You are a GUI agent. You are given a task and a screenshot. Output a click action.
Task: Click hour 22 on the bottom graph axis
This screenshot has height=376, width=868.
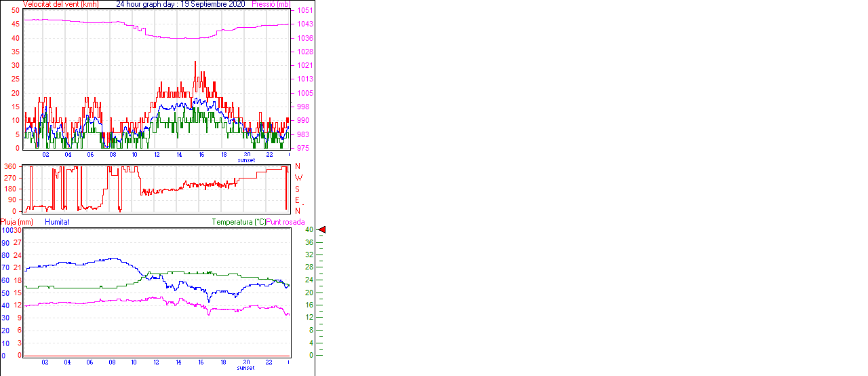click(x=269, y=362)
